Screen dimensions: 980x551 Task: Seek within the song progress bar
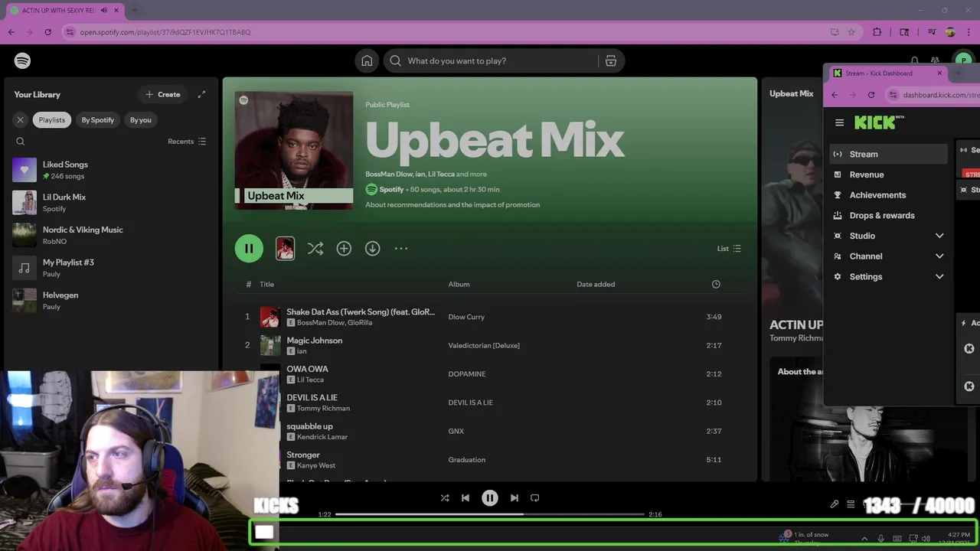tap(489, 514)
